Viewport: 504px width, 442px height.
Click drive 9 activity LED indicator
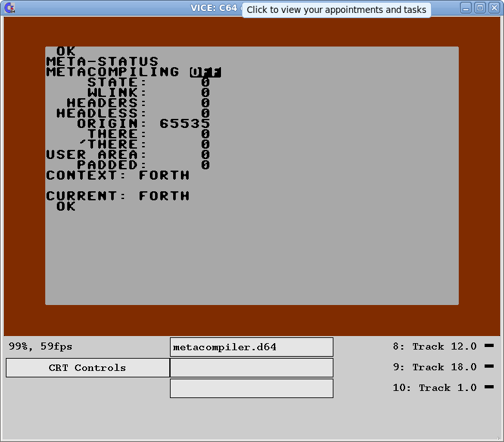pos(488,366)
